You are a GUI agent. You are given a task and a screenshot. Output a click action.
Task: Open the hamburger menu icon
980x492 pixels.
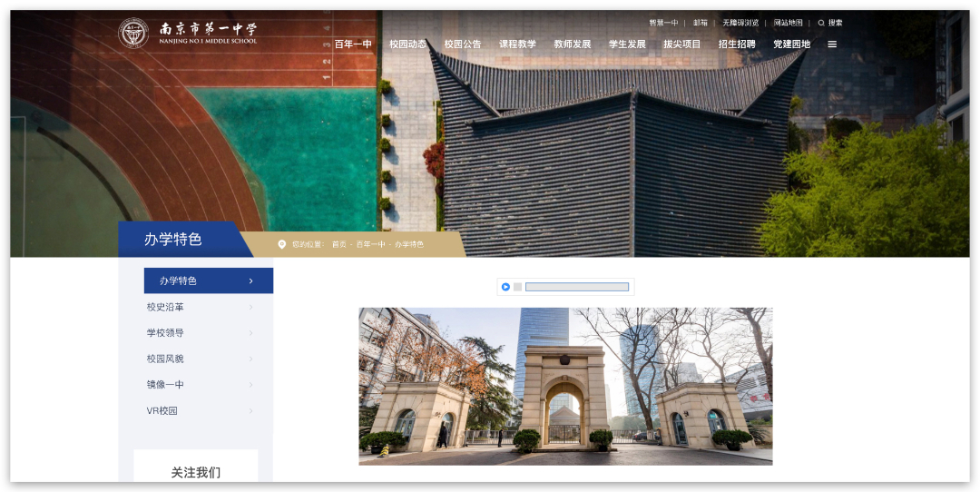click(x=832, y=44)
